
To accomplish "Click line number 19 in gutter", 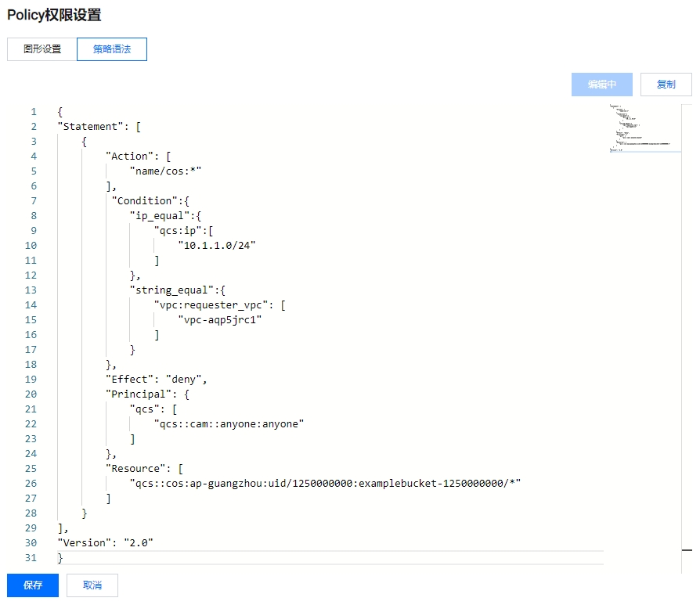I will tap(31, 380).
